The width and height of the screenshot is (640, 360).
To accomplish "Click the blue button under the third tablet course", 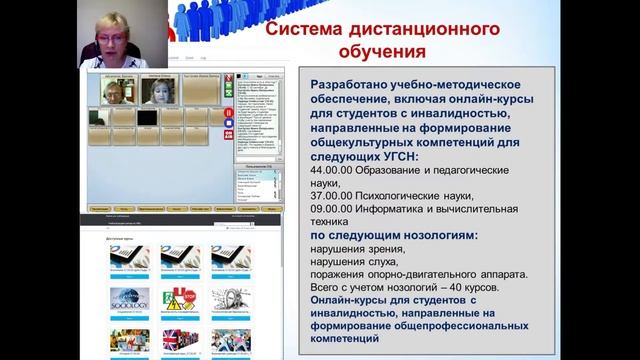I will pyautogui.click(x=231, y=276).
